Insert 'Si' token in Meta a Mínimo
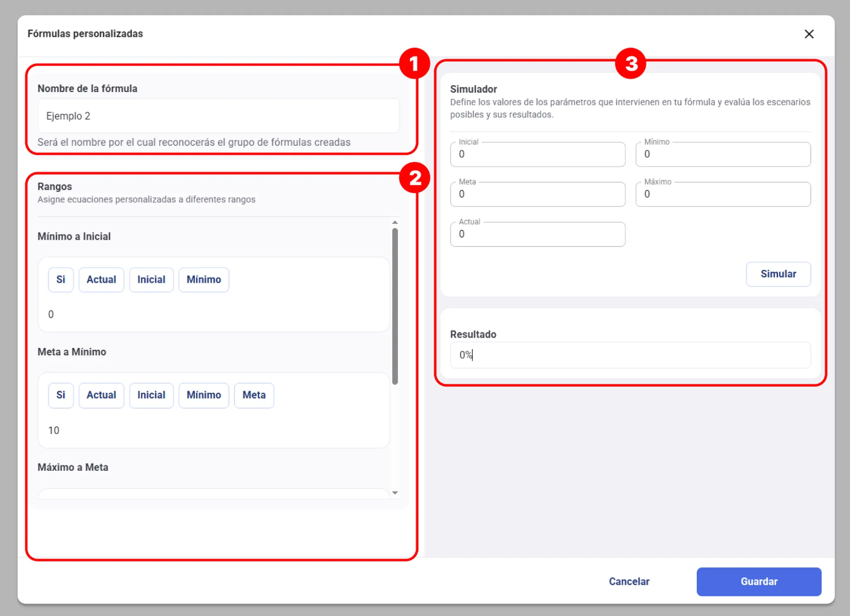850x616 pixels. coord(61,395)
